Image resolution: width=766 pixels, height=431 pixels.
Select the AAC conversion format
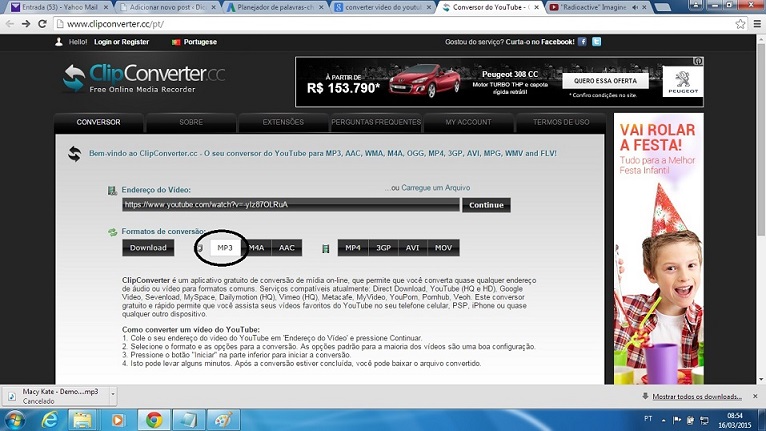[287, 248]
